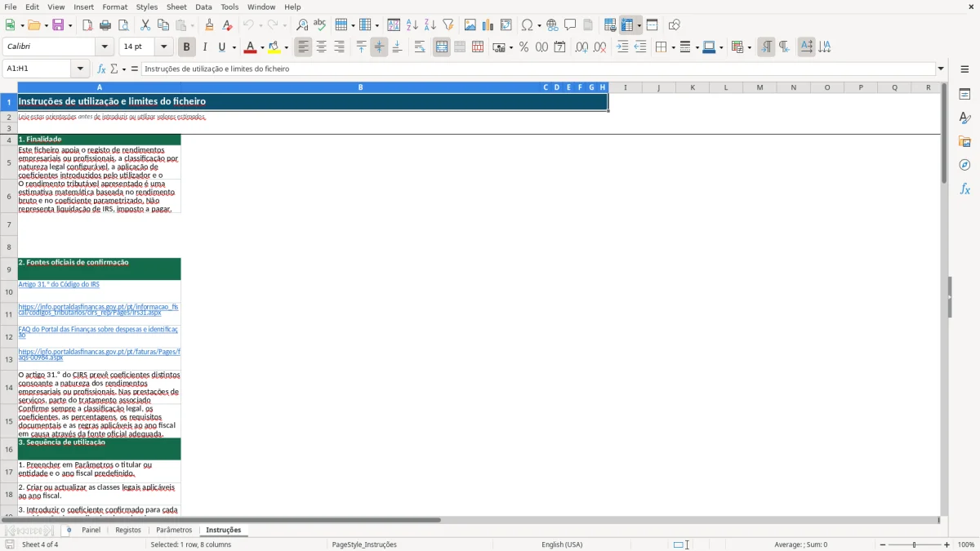Expand the Font Color dropdown arrow
This screenshot has width=980, height=551.
261,47
